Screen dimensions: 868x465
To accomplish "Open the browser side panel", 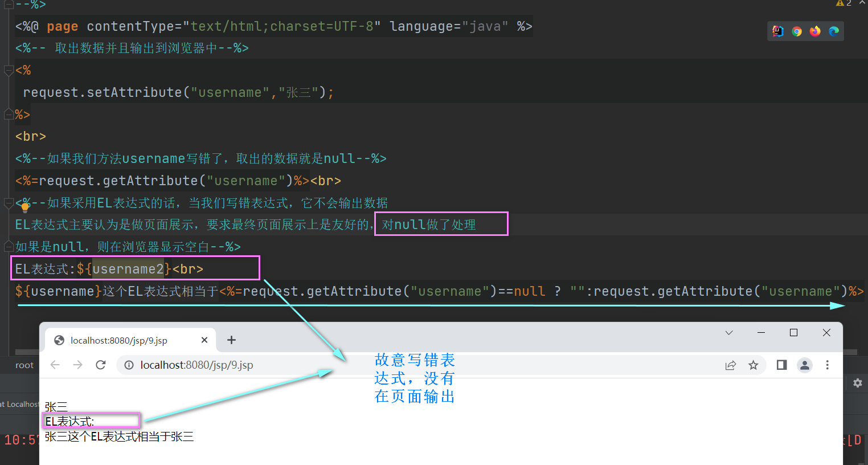I will 781,365.
